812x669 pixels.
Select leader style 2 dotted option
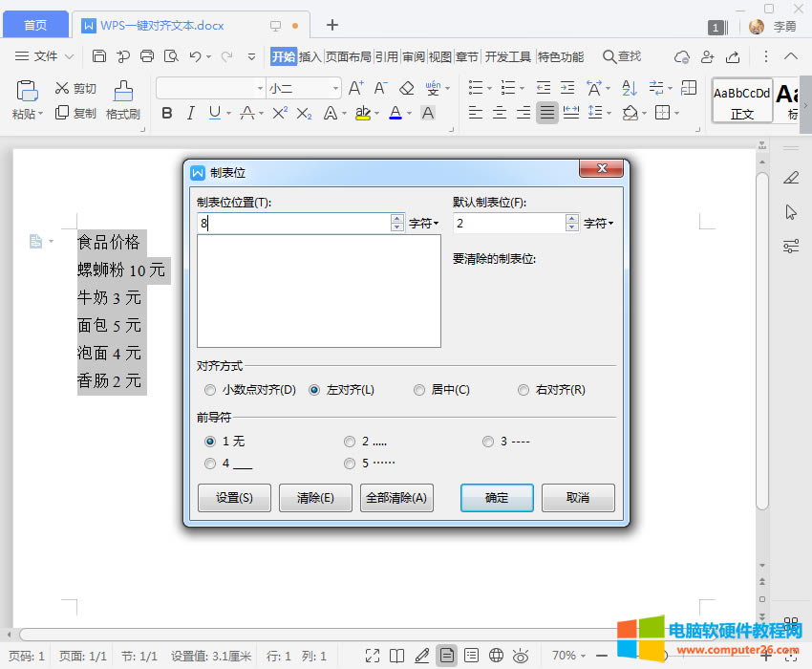350,442
